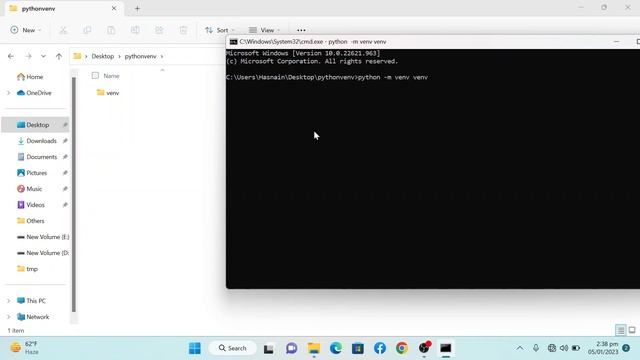Viewport: 640px width, 360px height.
Task: Open New Volume (E:) in sidebar
Action: point(43,237)
